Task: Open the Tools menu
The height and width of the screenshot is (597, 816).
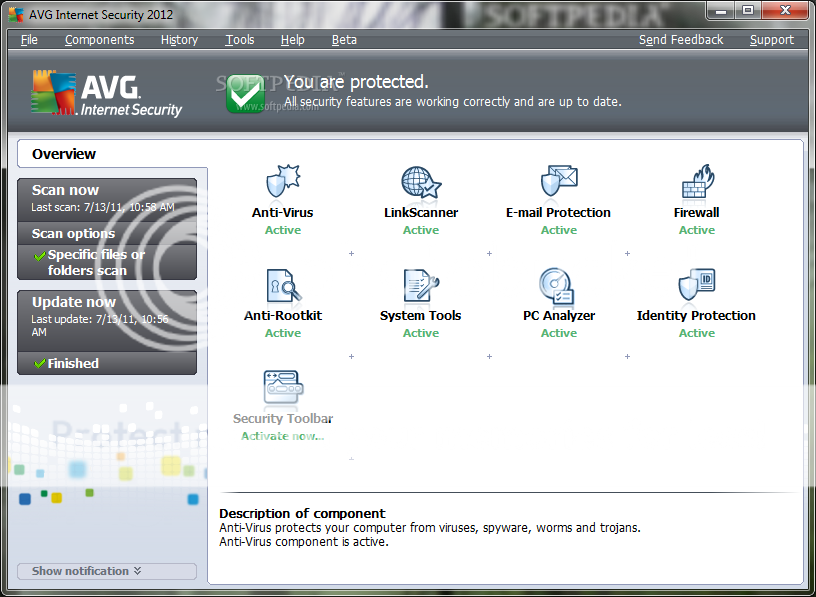Action: coord(240,40)
